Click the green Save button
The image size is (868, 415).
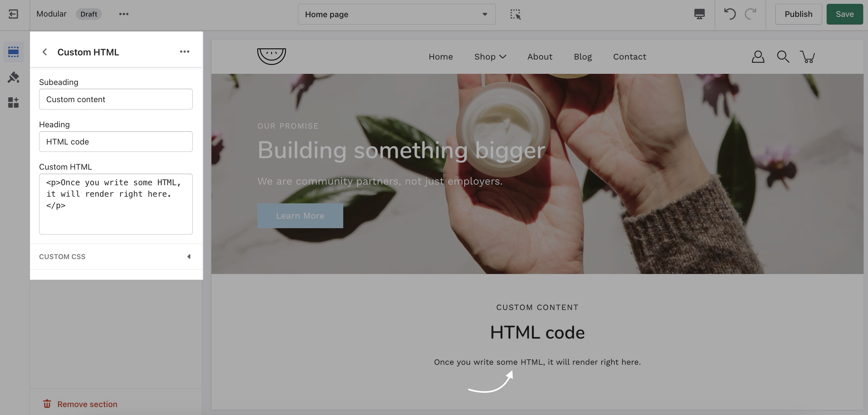844,14
